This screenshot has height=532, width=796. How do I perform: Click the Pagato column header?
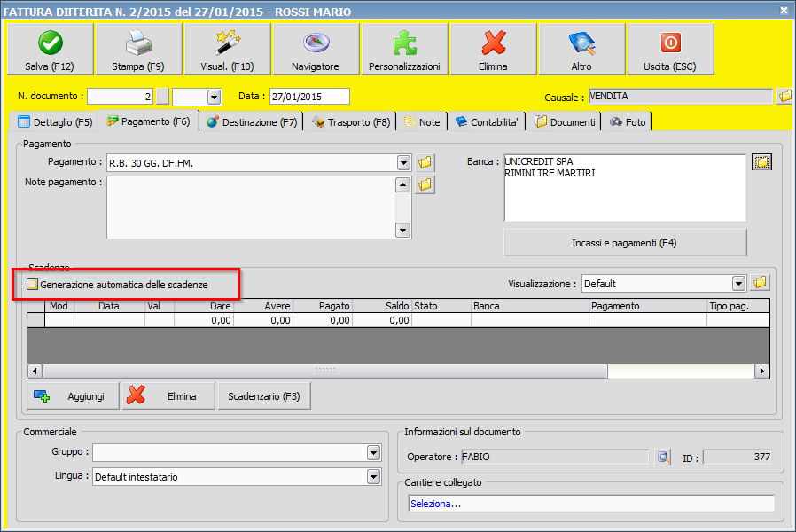[x=323, y=306]
